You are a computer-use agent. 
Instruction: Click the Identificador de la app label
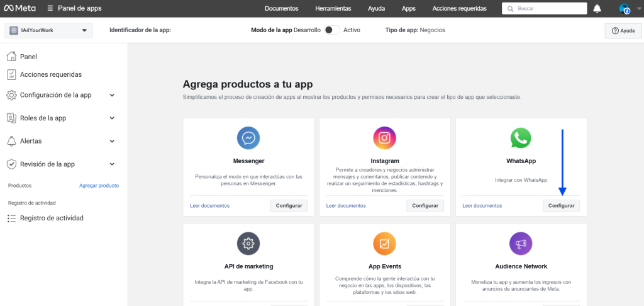click(x=140, y=30)
